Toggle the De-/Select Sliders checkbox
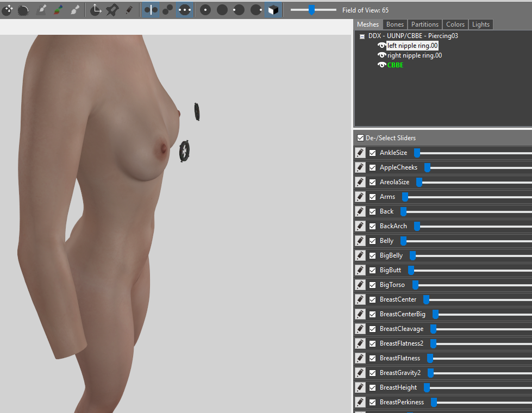 (361, 138)
